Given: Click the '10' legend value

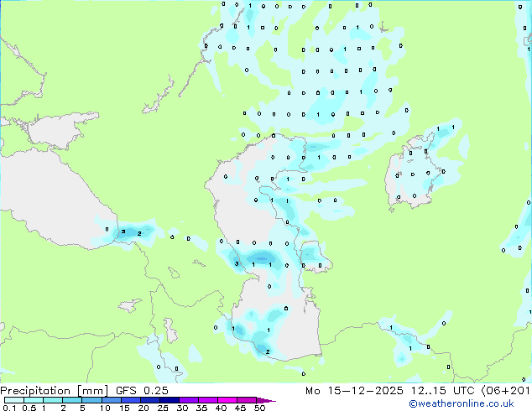Looking at the screenshot, I should (105, 408).
